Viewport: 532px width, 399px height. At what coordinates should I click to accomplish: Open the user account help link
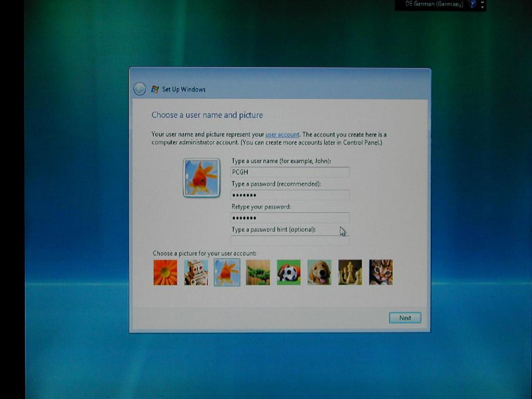[x=282, y=135]
